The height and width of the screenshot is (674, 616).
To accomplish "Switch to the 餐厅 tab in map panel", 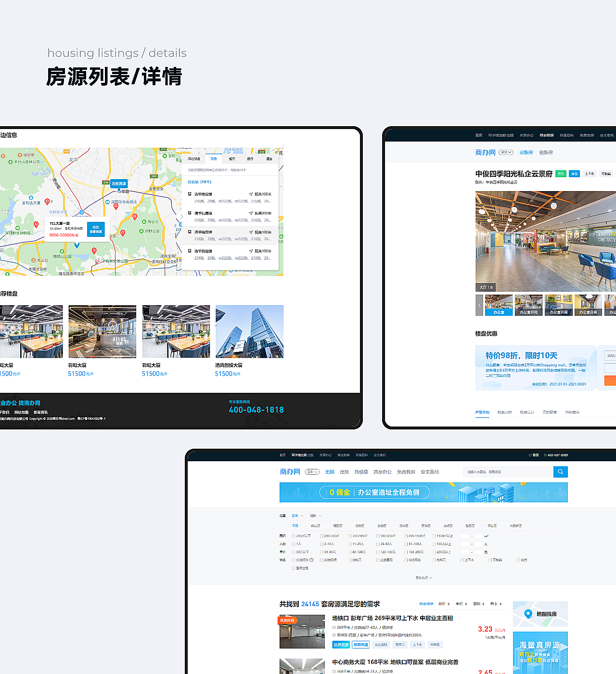I will (232, 158).
